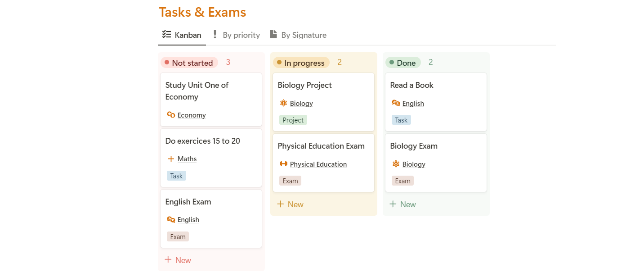This screenshot has height=277, width=644.
Task: Add new card in Done column
Action: click(403, 204)
